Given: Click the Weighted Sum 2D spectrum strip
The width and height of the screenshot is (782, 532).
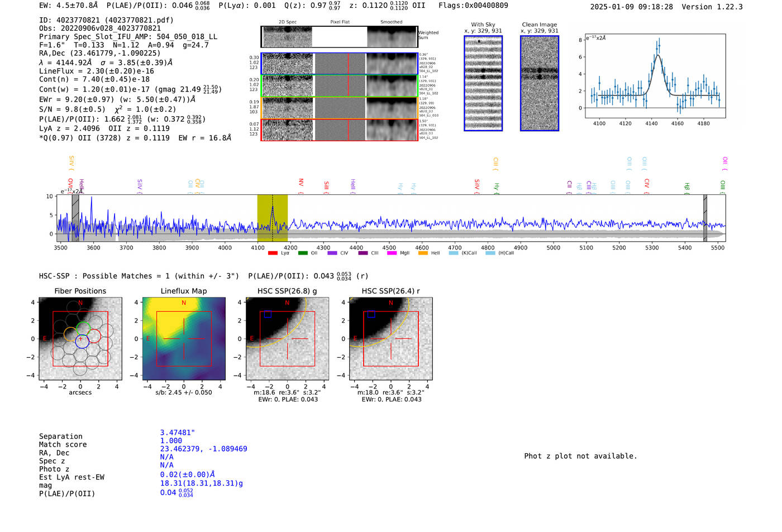Looking at the screenshot, I should 339,37.
